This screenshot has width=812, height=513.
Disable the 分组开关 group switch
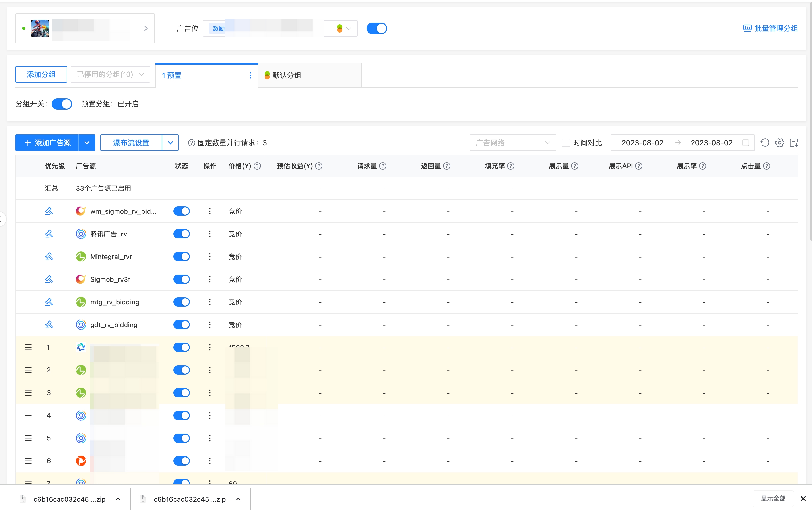tap(62, 104)
